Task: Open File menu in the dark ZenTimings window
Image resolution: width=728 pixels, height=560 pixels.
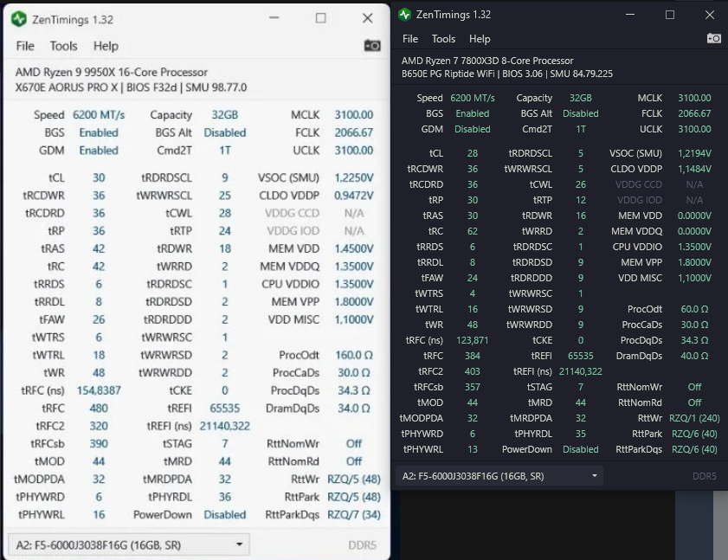Action: pyautogui.click(x=410, y=39)
